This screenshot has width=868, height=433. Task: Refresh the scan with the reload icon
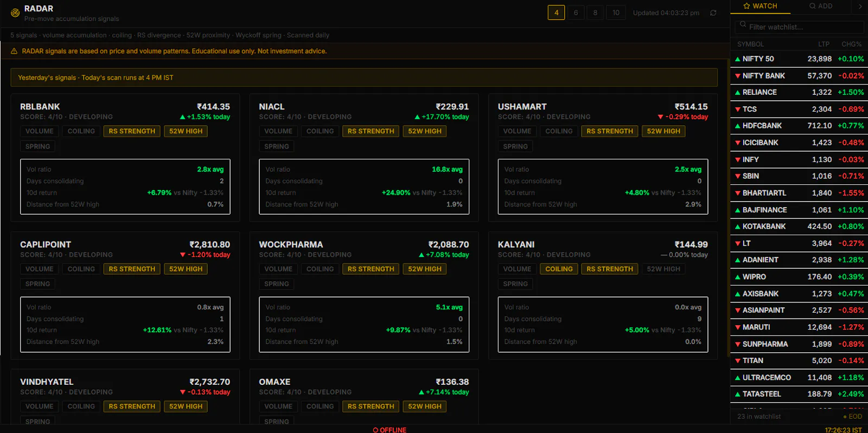coord(713,12)
